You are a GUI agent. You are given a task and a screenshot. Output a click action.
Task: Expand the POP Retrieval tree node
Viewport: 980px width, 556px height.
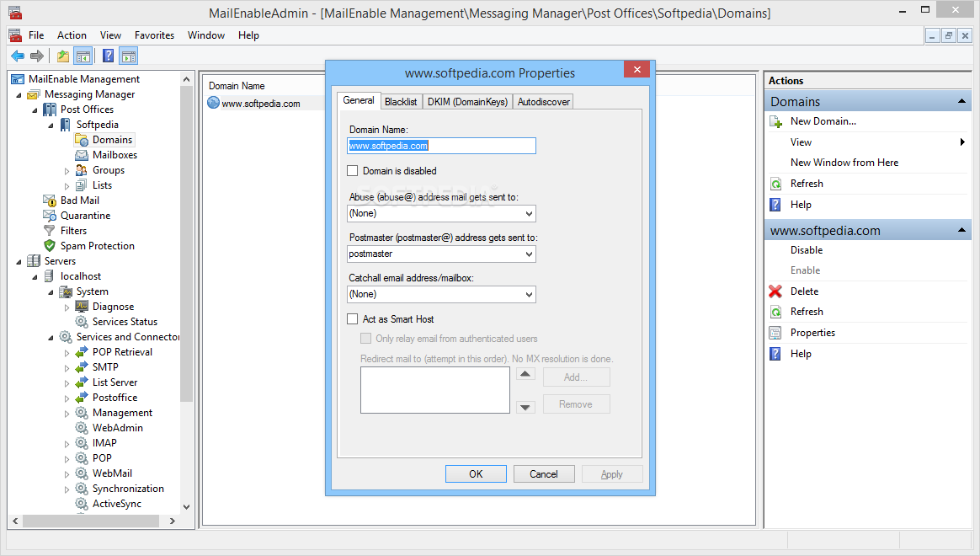pos(67,353)
